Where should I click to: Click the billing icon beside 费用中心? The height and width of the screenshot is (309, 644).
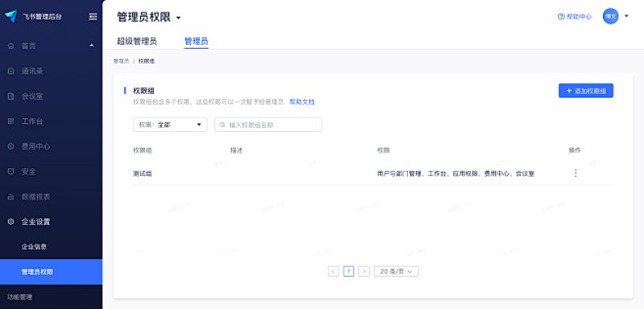click(11, 146)
